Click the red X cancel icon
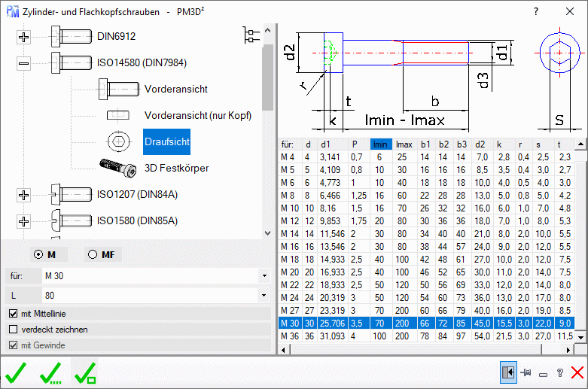The image size is (588, 389). 577,372
